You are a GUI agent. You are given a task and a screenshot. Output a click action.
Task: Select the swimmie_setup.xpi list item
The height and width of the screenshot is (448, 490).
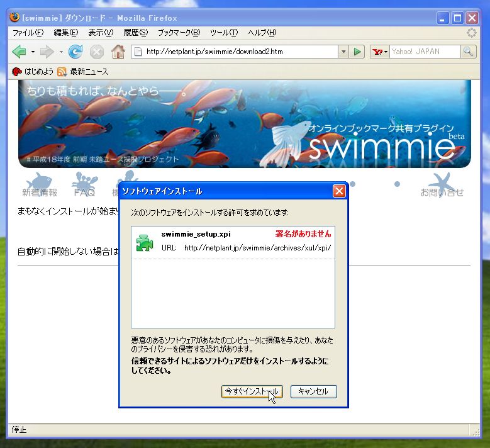click(x=233, y=242)
